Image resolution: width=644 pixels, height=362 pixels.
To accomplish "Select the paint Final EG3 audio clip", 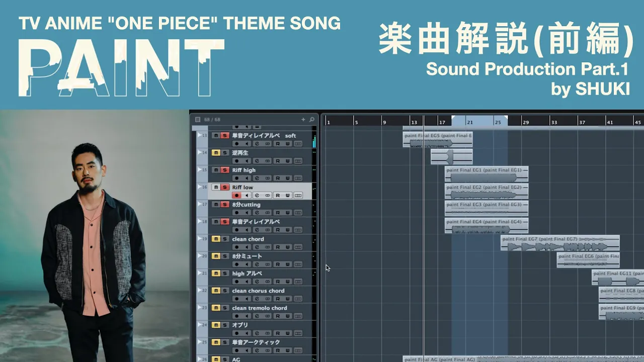I will tap(487, 208).
